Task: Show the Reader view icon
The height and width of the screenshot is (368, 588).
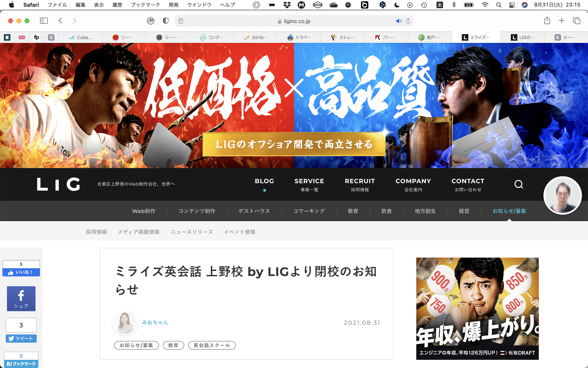Action: [180, 21]
